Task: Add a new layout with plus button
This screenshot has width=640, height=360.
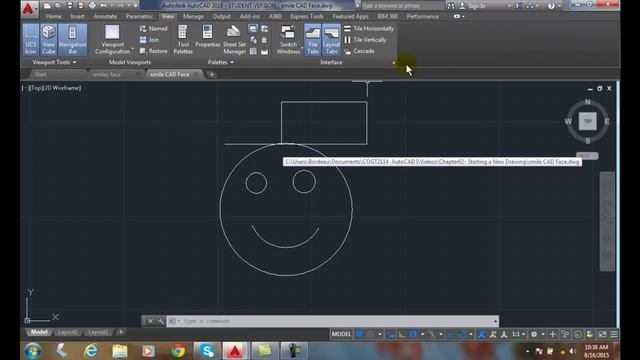Action: 121,332
